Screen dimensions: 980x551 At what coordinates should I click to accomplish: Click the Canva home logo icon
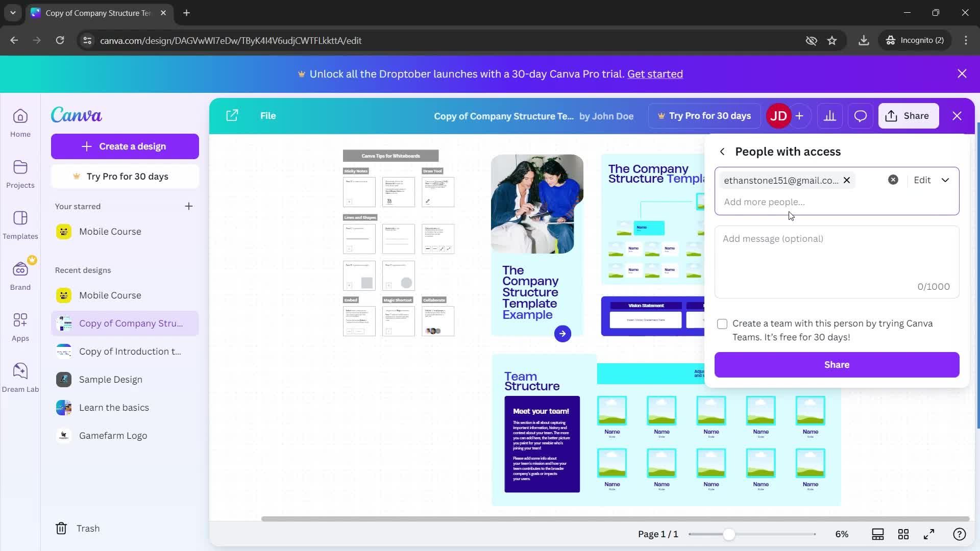coord(76,115)
